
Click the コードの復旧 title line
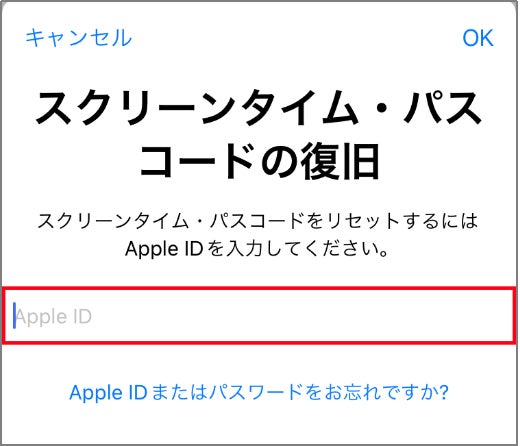point(259,161)
